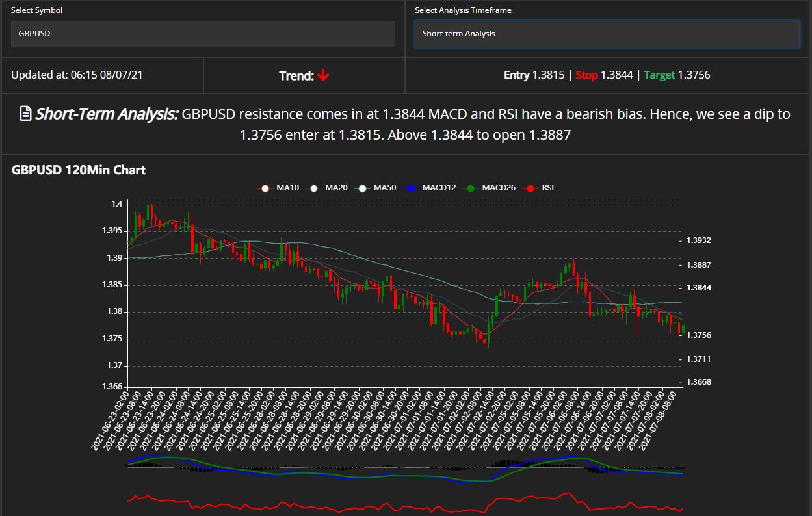The width and height of the screenshot is (812, 516).
Task: Click the 'Entry 1.3815' value
Action: pos(534,75)
